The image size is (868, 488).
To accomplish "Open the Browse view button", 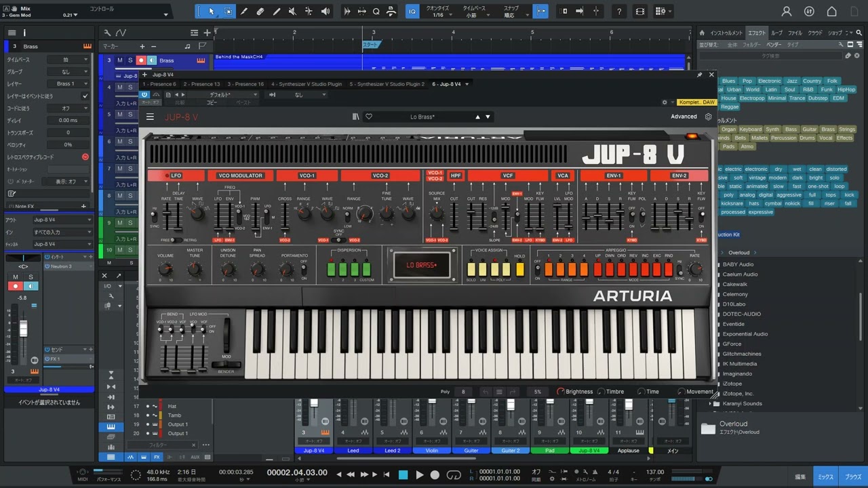I will [853, 476].
